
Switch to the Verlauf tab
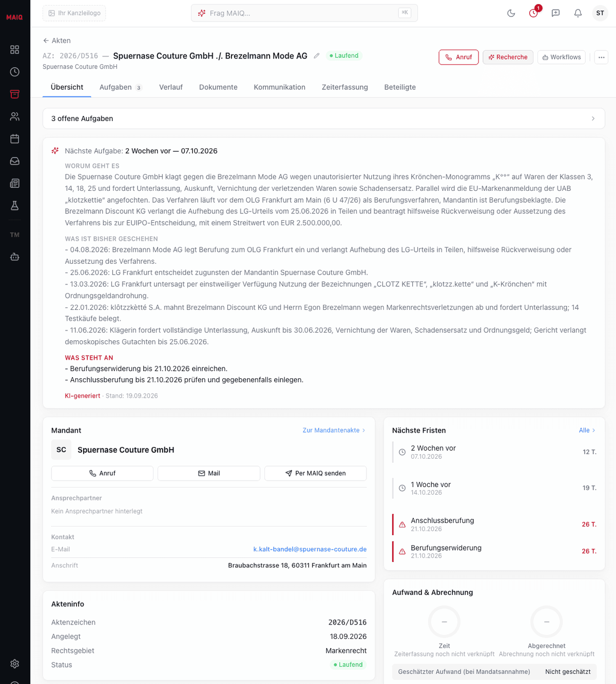tap(171, 87)
